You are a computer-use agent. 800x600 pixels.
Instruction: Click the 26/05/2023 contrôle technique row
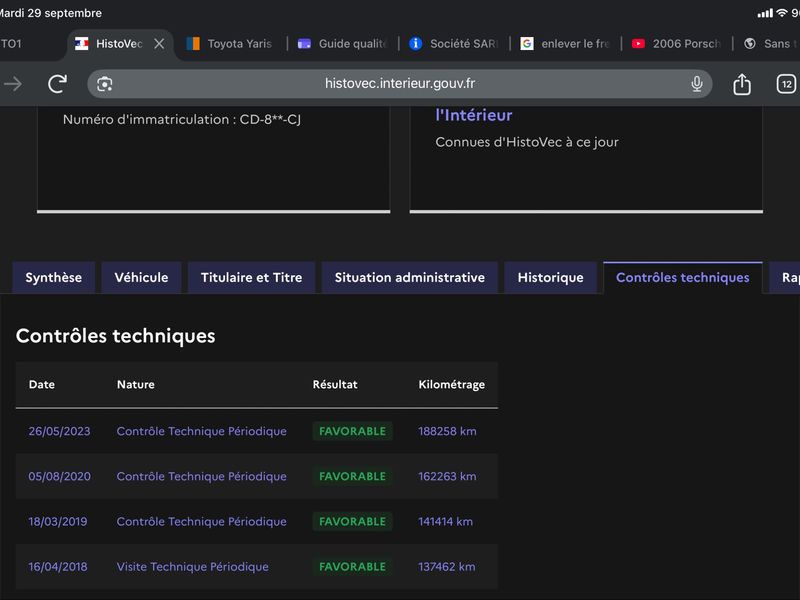point(257,431)
